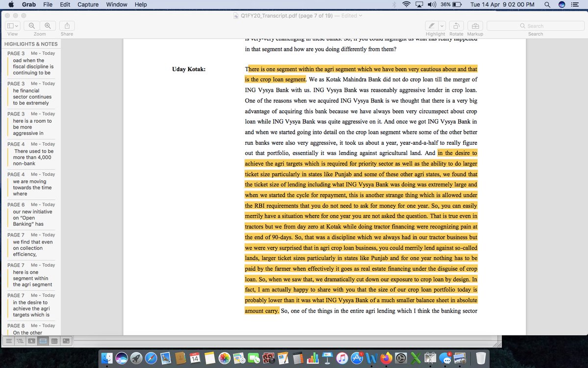Screen dimensions: 588x368
Task: Open Photos from the dock
Action: pos(224,358)
